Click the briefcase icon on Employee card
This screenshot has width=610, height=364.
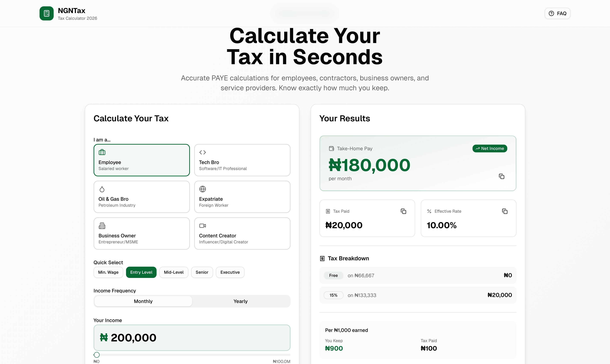click(x=102, y=152)
